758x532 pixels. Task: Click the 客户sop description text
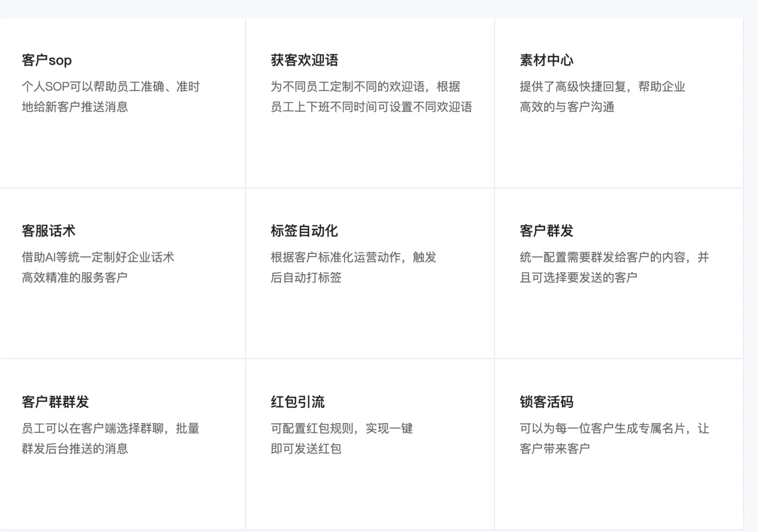pos(111,97)
